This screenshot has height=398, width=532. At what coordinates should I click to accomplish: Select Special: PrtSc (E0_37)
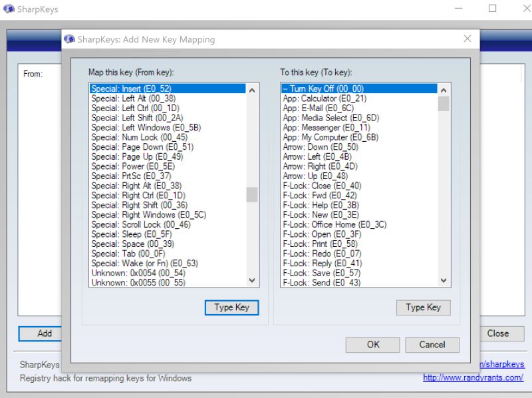pyautogui.click(x=168, y=176)
